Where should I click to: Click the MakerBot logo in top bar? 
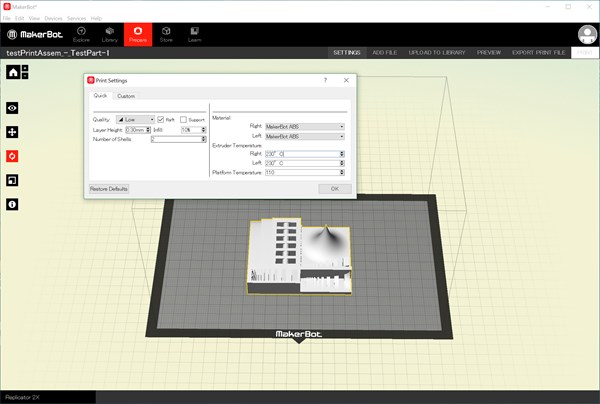[35, 34]
